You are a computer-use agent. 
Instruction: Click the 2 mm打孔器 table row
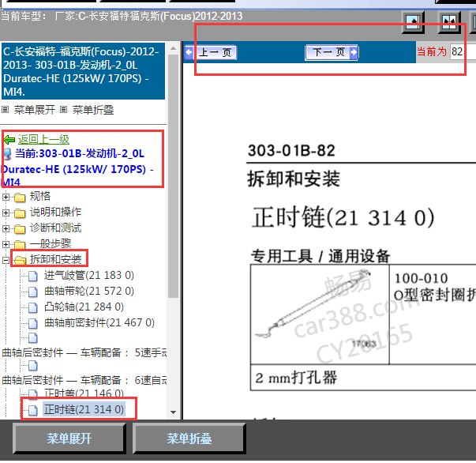point(363,378)
